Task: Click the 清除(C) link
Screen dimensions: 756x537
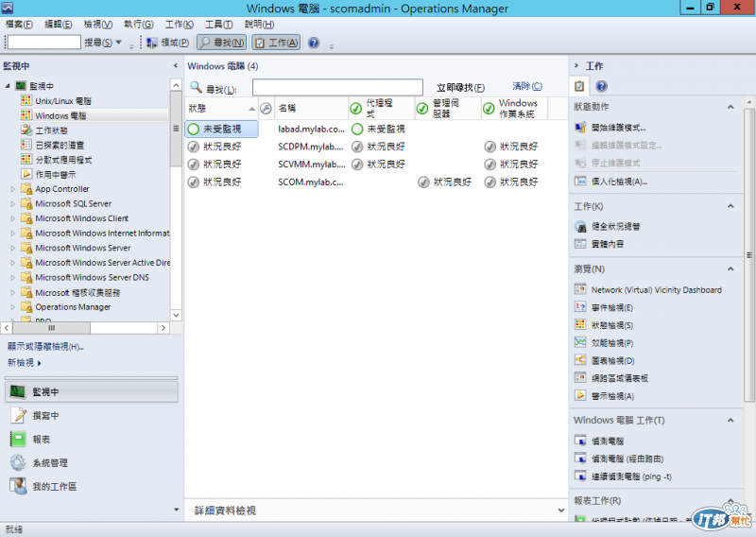Action: tap(527, 86)
